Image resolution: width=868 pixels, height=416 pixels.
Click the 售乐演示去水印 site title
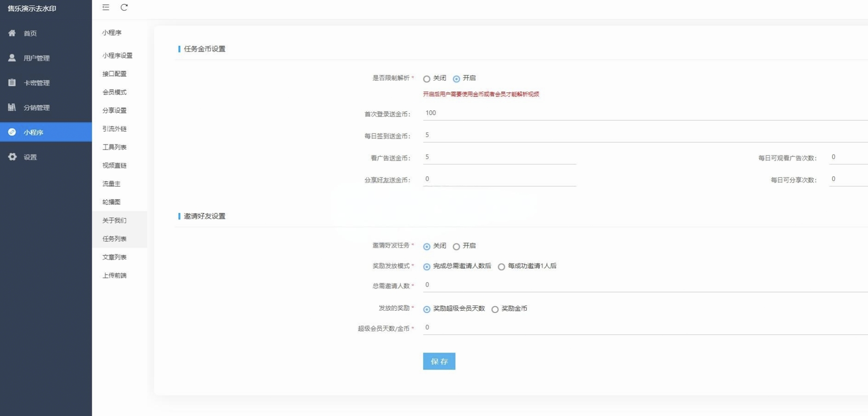click(32, 9)
